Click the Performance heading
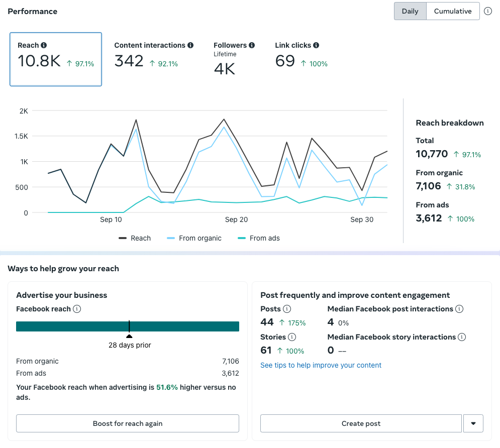The width and height of the screenshot is (500, 448). tap(33, 12)
